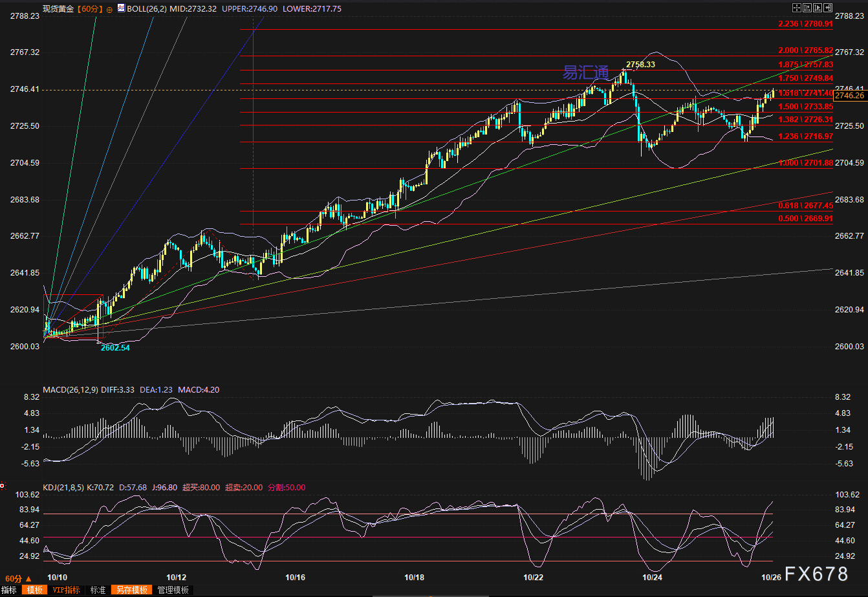This screenshot has height=597, width=868.
Task: Click the crosshair cursor icon at top right
Action: [797, 7]
